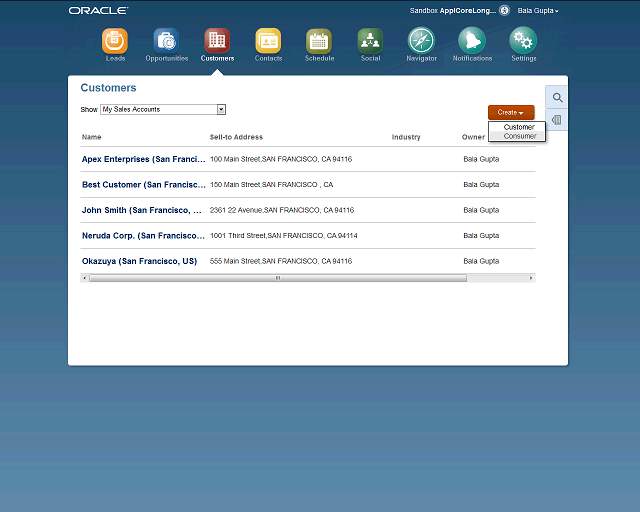Open the Bala Gupta user menu

coord(538,11)
